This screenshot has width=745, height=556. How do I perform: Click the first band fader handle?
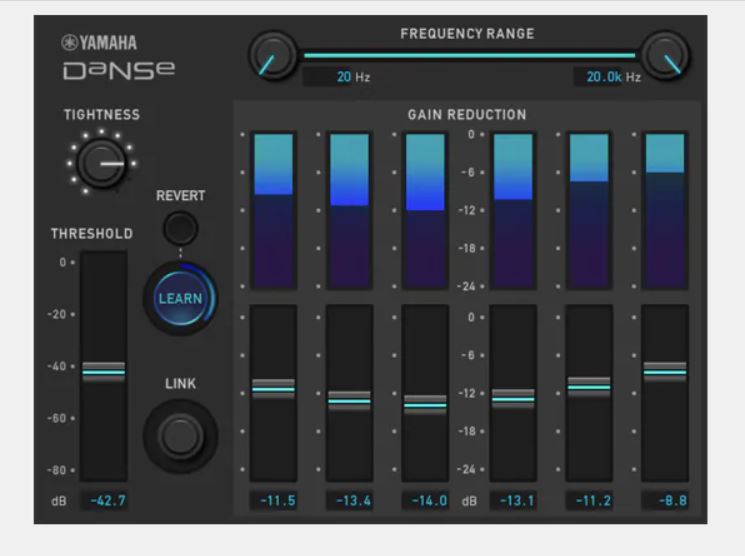273,389
